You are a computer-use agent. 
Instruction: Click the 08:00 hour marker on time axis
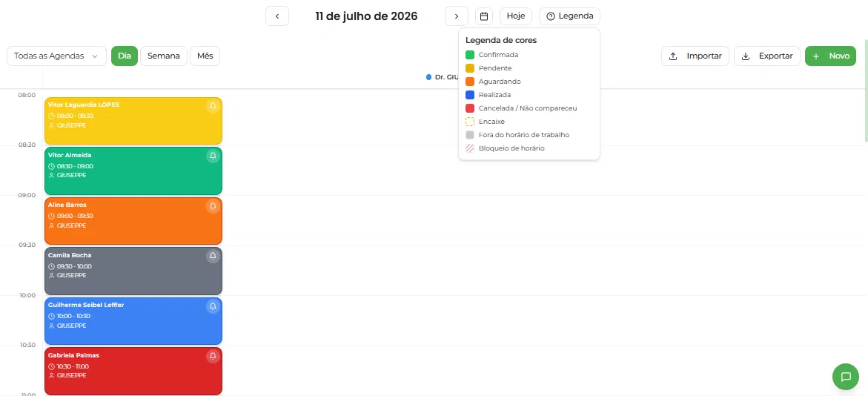coord(27,95)
